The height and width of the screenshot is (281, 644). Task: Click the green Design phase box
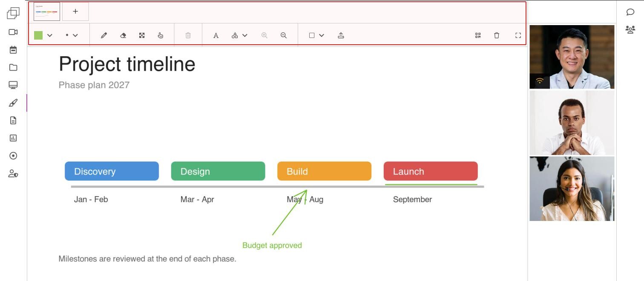point(218,171)
